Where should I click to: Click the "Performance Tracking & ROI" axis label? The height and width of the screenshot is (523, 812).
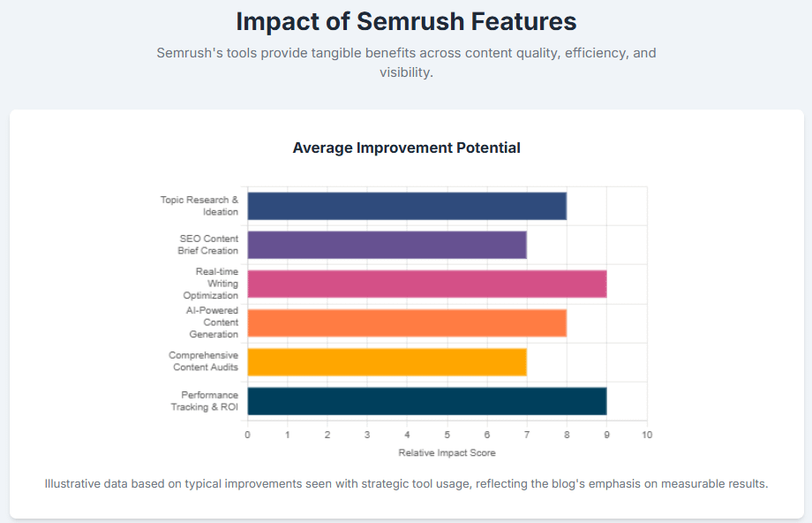205,401
